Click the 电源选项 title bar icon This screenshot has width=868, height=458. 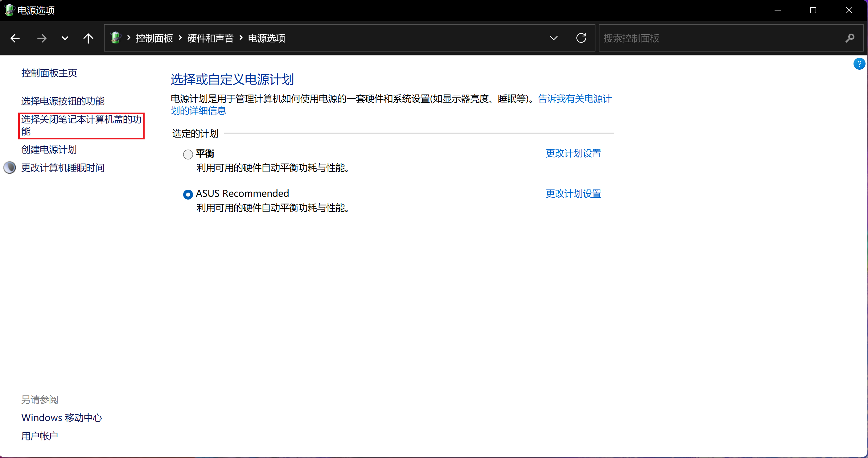(9, 10)
